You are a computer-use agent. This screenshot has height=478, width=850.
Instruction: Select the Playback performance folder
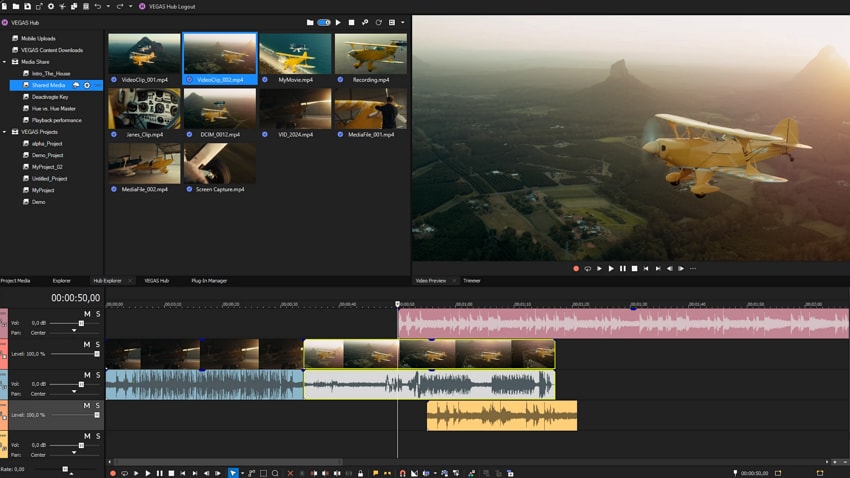56,120
